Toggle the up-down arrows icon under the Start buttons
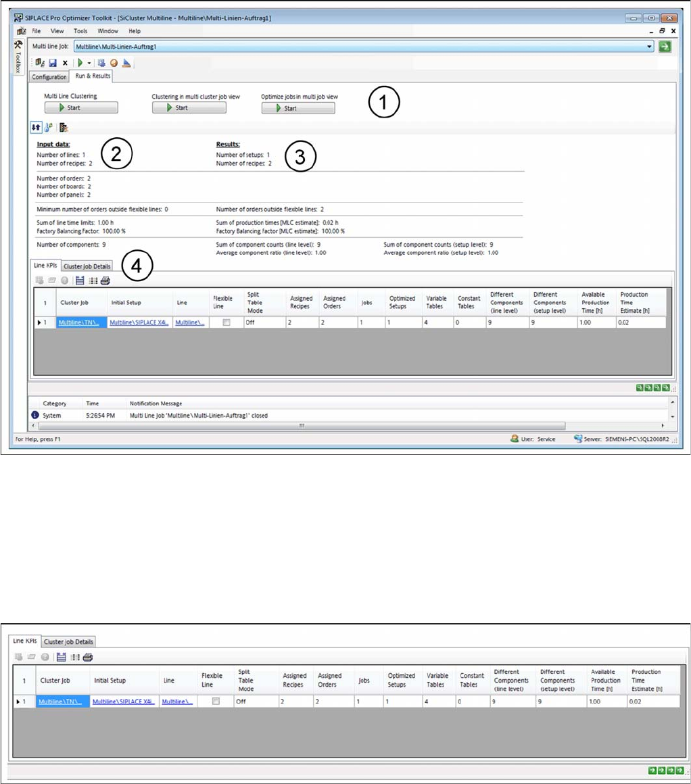 click(x=36, y=128)
